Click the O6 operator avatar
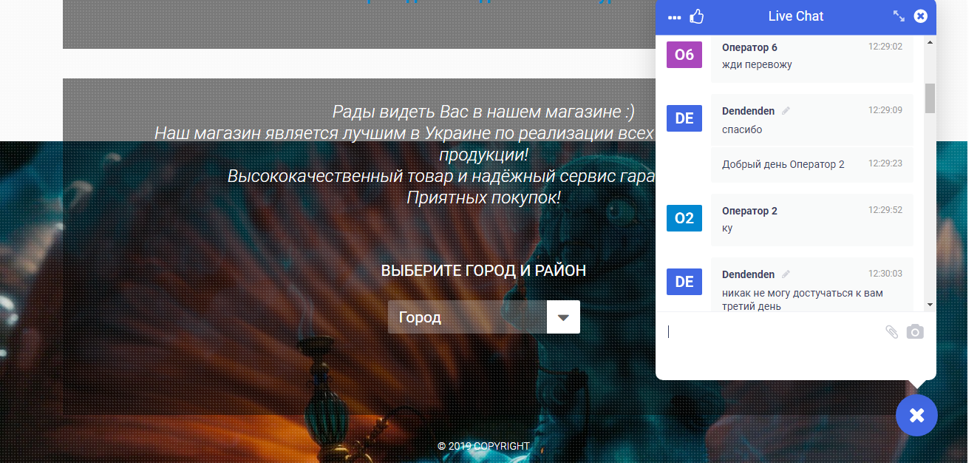Viewport: 980px width, 463px height. pos(684,55)
